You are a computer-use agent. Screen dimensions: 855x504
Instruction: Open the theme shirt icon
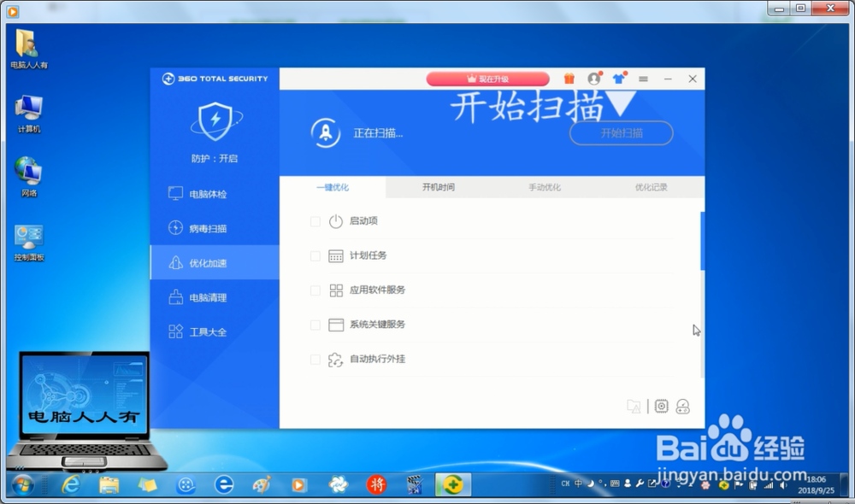(618, 79)
